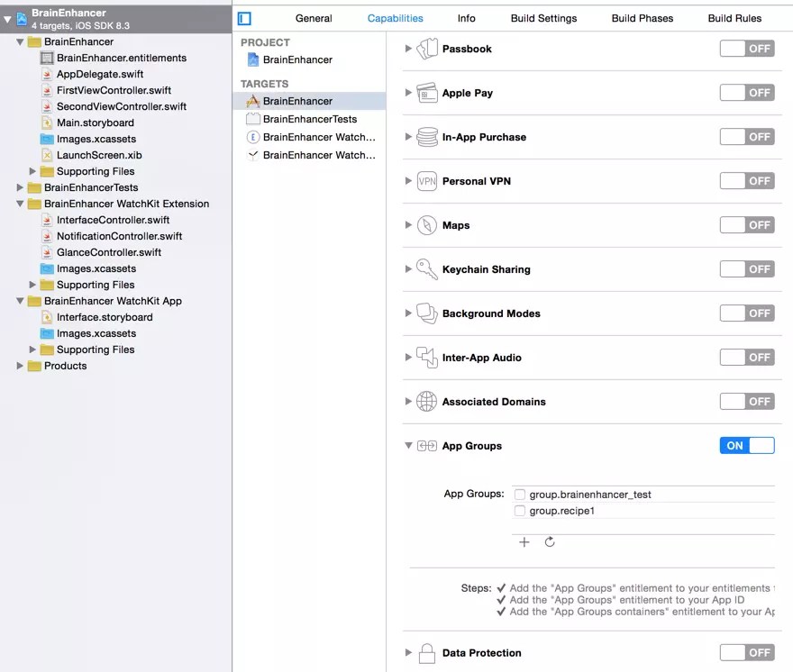Click the plus button to add an App Group
The width and height of the screenshot is (793, 672).
(x=524, y=541)
